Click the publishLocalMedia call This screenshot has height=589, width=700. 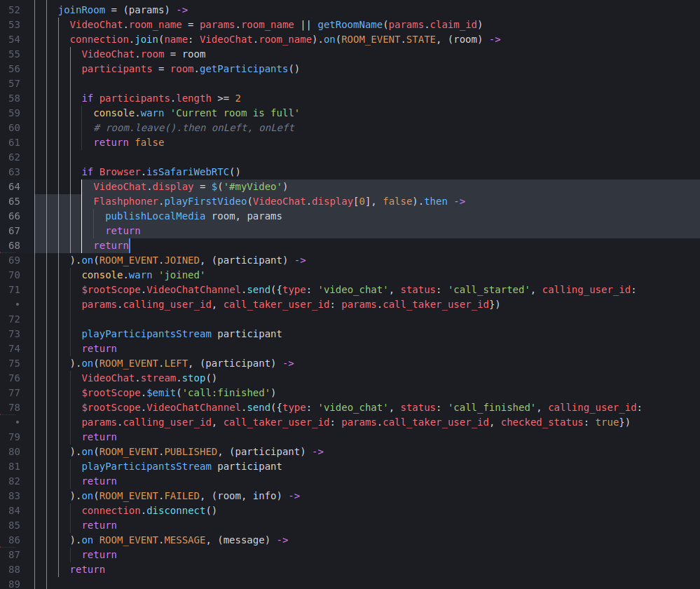click(x=155, y=216)
